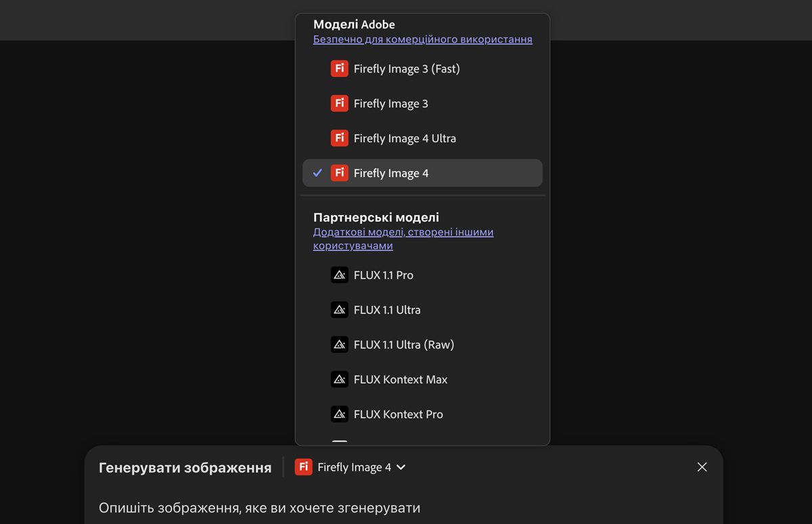Click the Firefly Image 3 red icon
The image size is (812, 524).
339,103
